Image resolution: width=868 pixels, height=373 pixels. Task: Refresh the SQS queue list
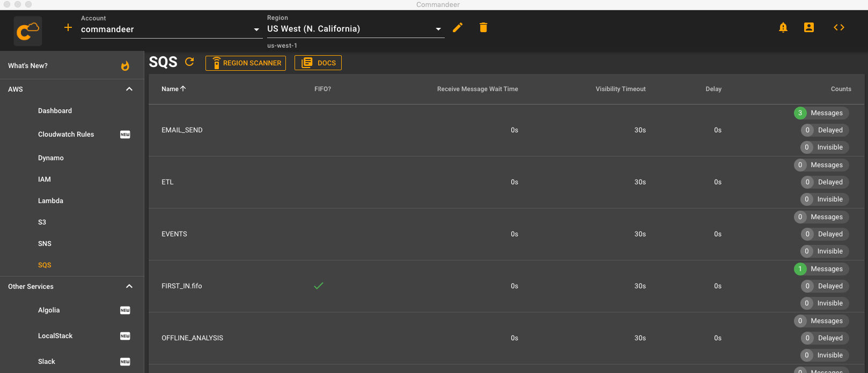tap(189, 62)
